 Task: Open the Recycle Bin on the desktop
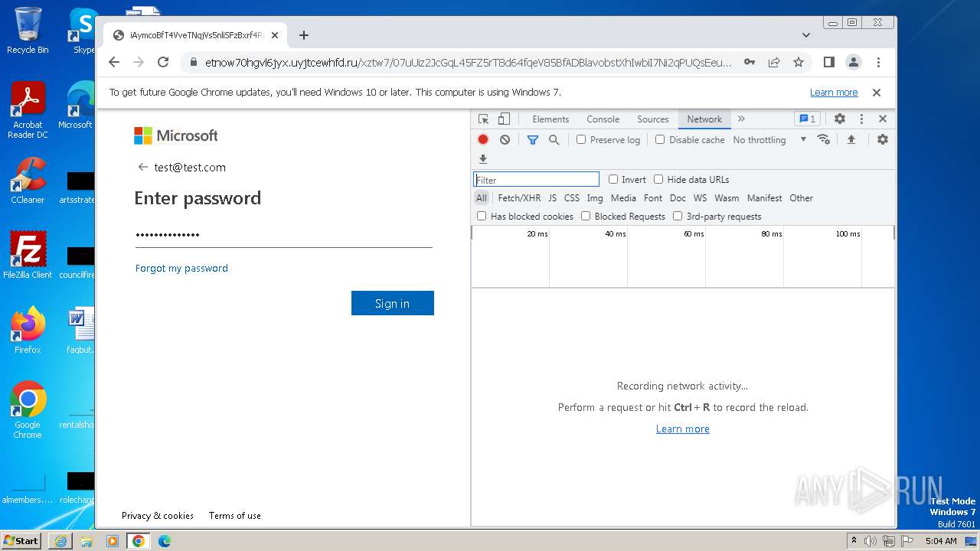point(28,31)
